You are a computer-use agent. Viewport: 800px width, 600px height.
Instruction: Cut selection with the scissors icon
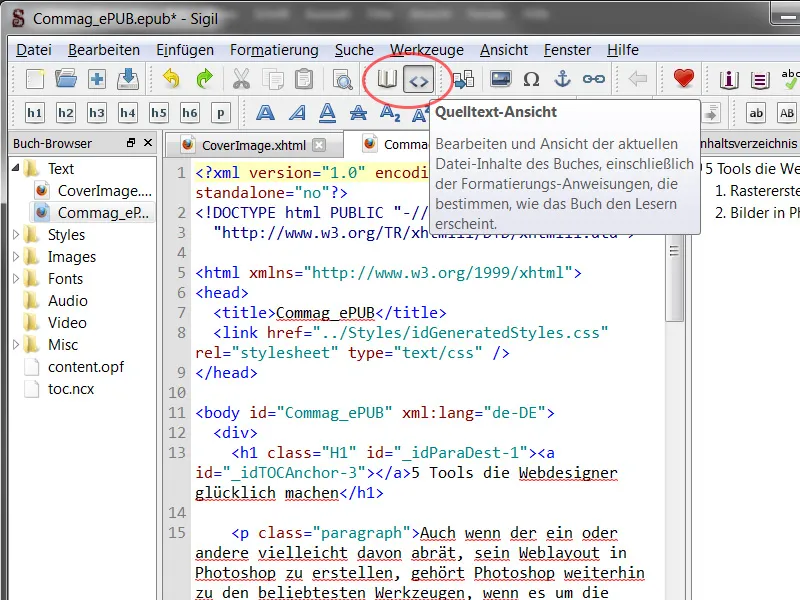pos(241,79)
